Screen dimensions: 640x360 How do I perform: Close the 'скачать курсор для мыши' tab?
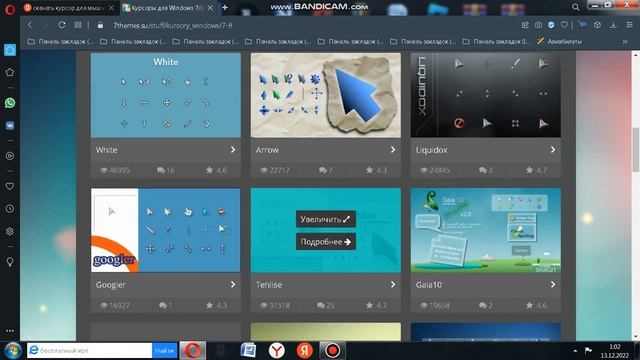pyautogui.click(x=111, y=8)
